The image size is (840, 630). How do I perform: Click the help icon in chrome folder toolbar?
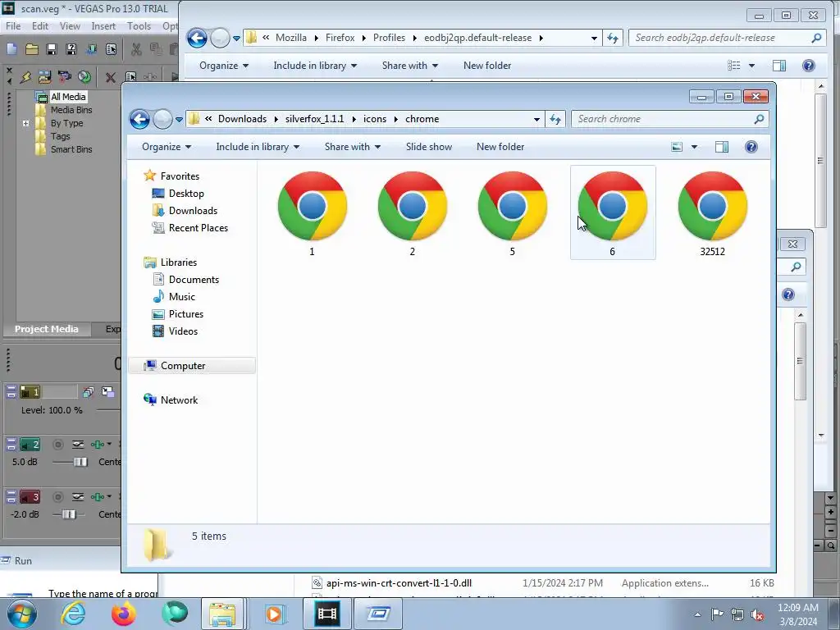coord(751,147)
